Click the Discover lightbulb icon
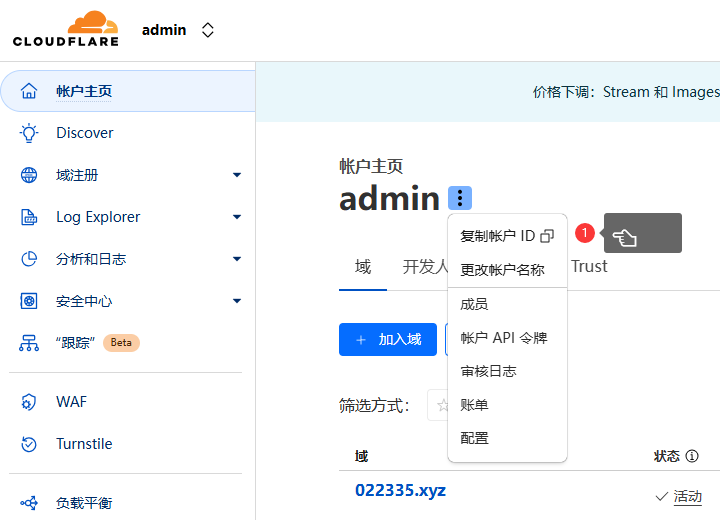Viewport: 720px width, 520px height. (x=29, y=133)
